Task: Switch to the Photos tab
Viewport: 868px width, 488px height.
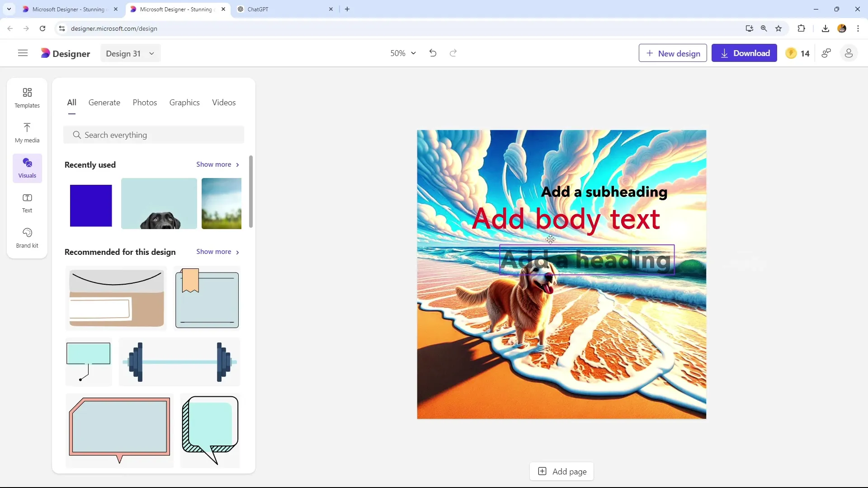Action: pos(145,103)
